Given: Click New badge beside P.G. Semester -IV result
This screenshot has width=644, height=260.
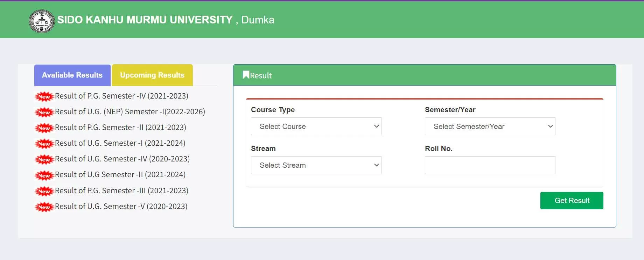Looking at the screenshot, I should tap(44, 96).
